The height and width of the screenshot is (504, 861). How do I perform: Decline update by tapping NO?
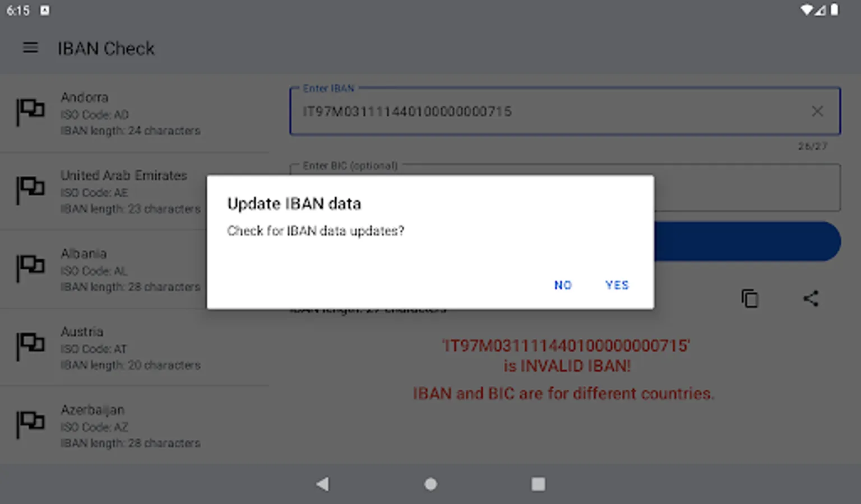coord(563,285)
